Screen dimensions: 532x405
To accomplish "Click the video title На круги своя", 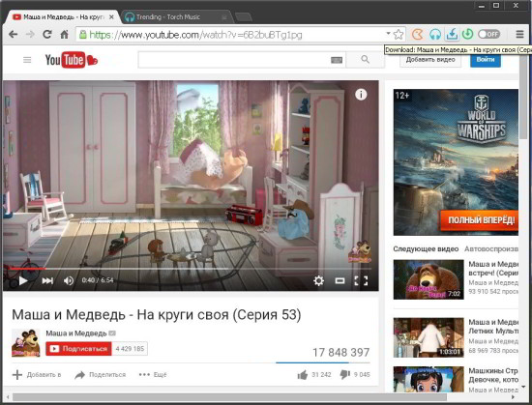I will coord(156,315).
